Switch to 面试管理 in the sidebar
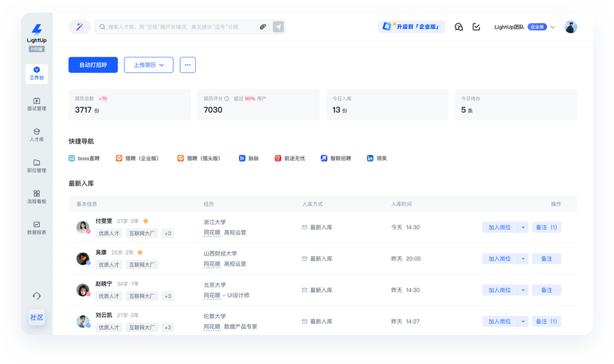Image resolution: width=614 pixels, height=364 pixels. (x=36, y=103)
